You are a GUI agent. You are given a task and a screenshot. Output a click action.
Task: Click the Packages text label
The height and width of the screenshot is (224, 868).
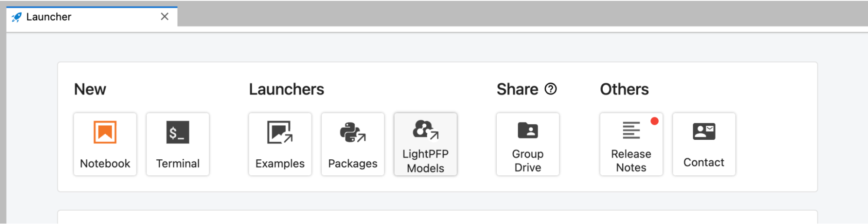point(353,164)
